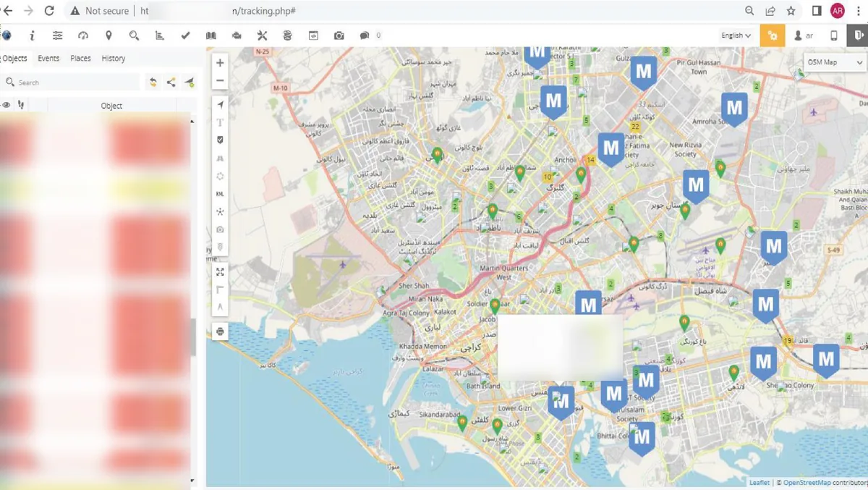Toggle the traffic light map control
Viewport: 868px width, 490px height.
pyautogui.click(x=221, y=247)
